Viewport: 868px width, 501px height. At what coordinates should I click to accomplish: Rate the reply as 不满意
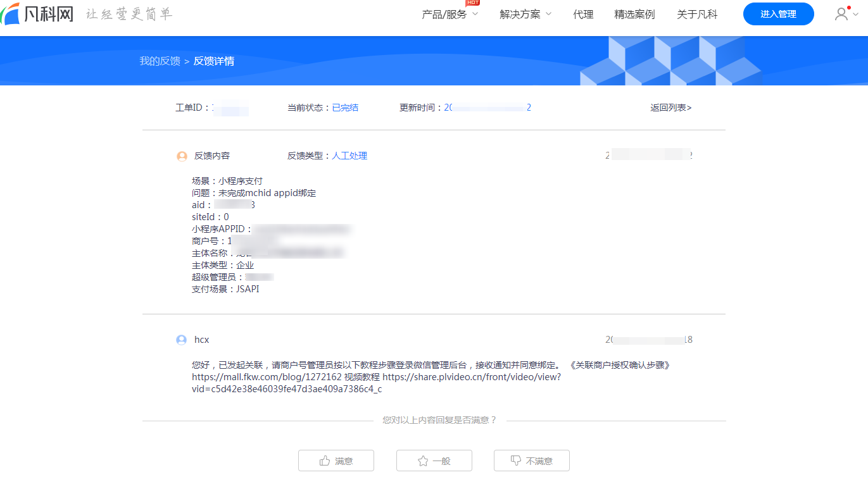pos(532,461)
